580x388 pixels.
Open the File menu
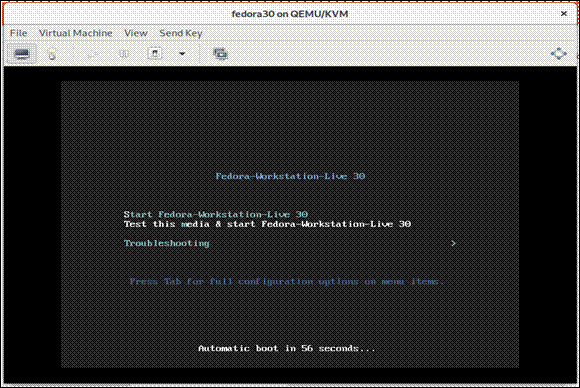click(18, 33)
